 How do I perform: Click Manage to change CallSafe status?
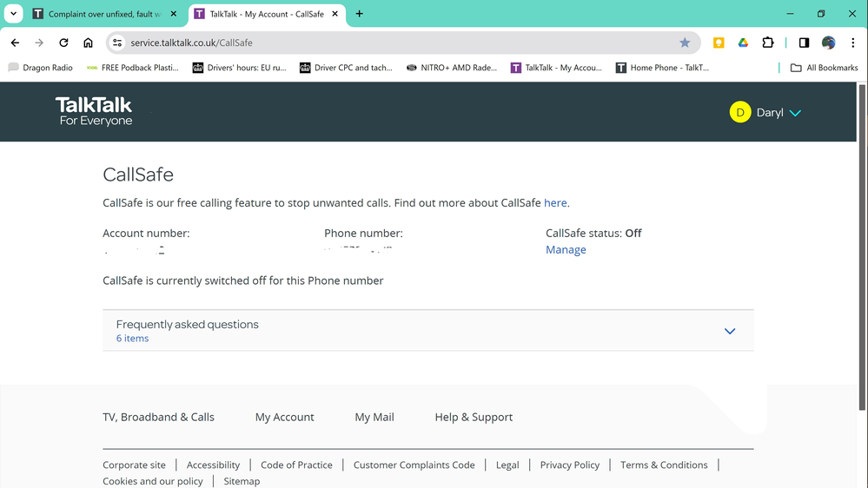point(566,249)
